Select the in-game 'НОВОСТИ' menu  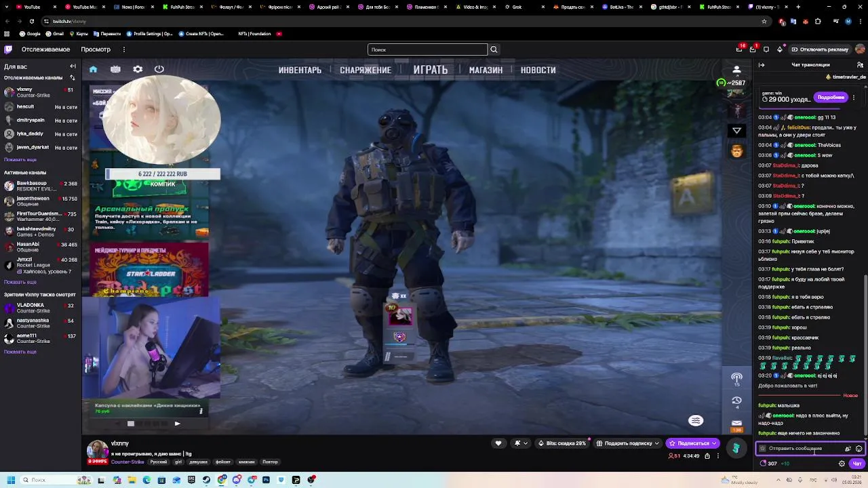(538, 70)
